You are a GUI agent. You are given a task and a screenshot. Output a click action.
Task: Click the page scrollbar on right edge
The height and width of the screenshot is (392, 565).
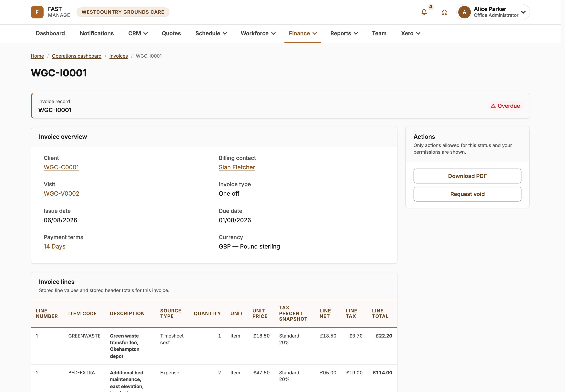(x=562, y=196)
